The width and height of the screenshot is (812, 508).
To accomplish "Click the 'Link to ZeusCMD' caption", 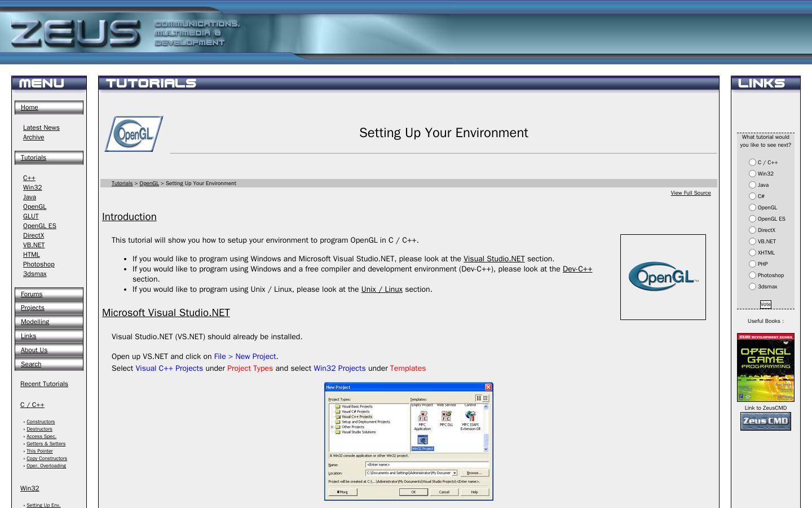I will point(765,408).
